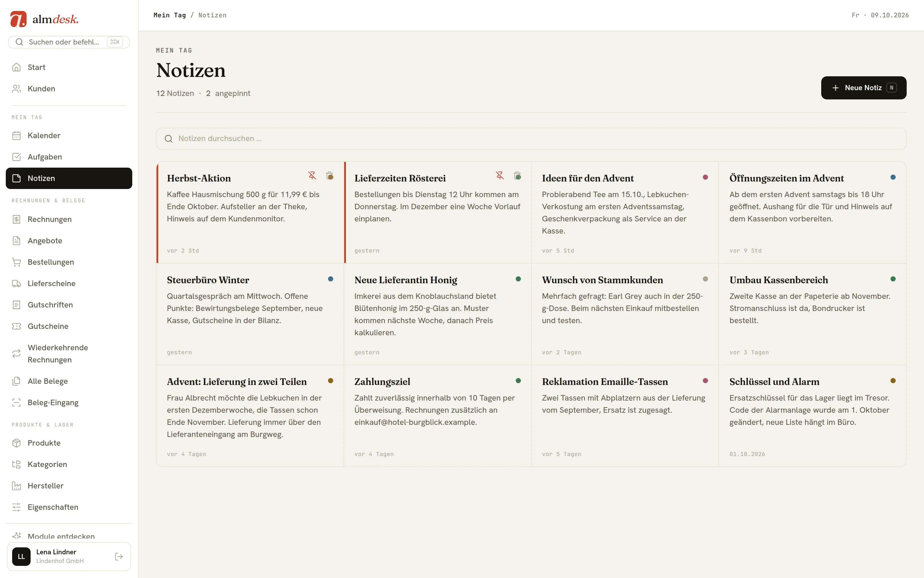Image resolution: width=924 pixels, height=578 pixels.
Task: Click the almdesk logo
Action: click(44, 19)
